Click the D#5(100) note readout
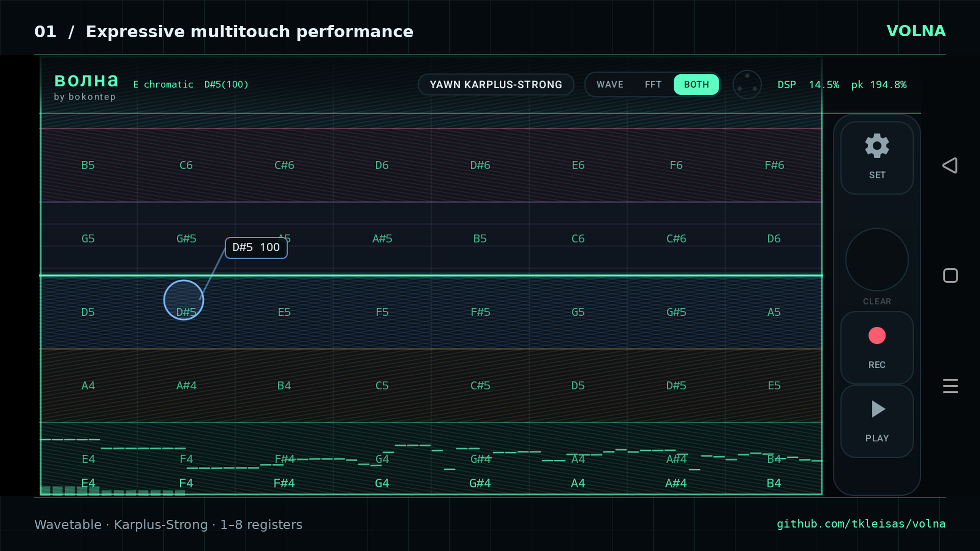The height and width of the screenshot is (551, 980). point(226,85)
